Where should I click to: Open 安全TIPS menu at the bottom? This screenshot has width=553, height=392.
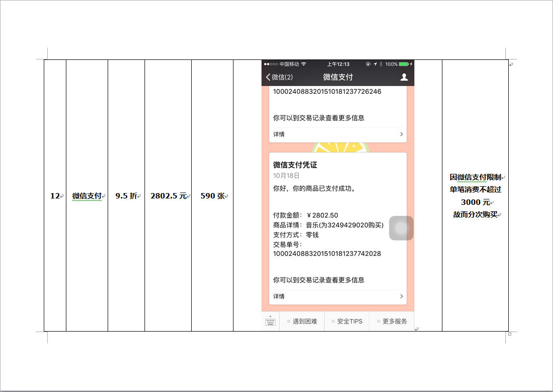pyautogui.click(x=347, y=321)
